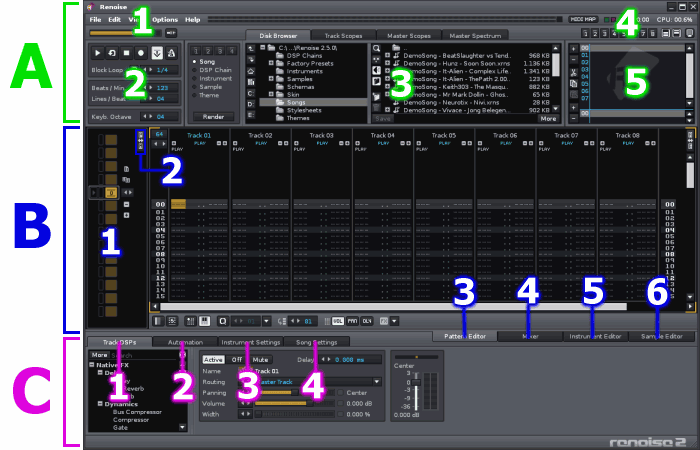This screenshot has width=700, height=450.
Task: Click view preset number 7 top right
Action: click(x=643, y=33)
